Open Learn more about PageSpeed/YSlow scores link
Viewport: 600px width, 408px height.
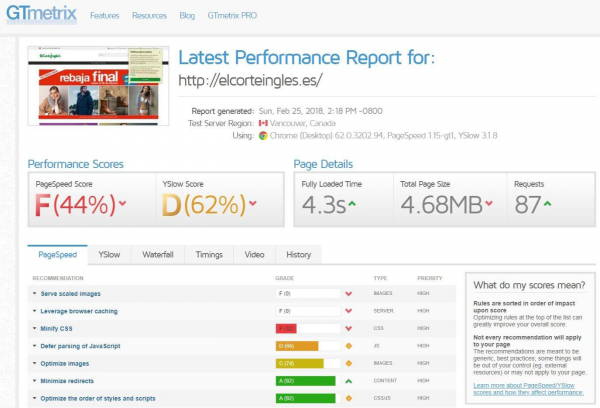click(x=528, y=389)
